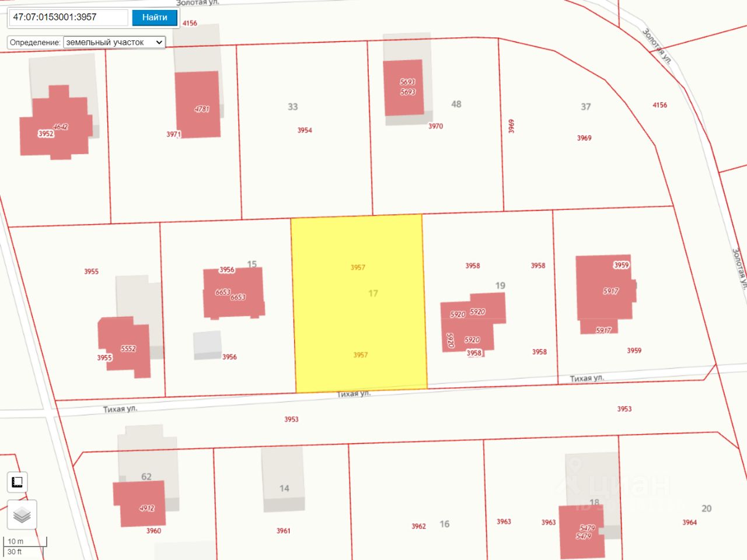Image resolution: width=747 pixels, height=560 pixels.
Task: Click the Тихая ул. street label at left
Action: [120, 409]
